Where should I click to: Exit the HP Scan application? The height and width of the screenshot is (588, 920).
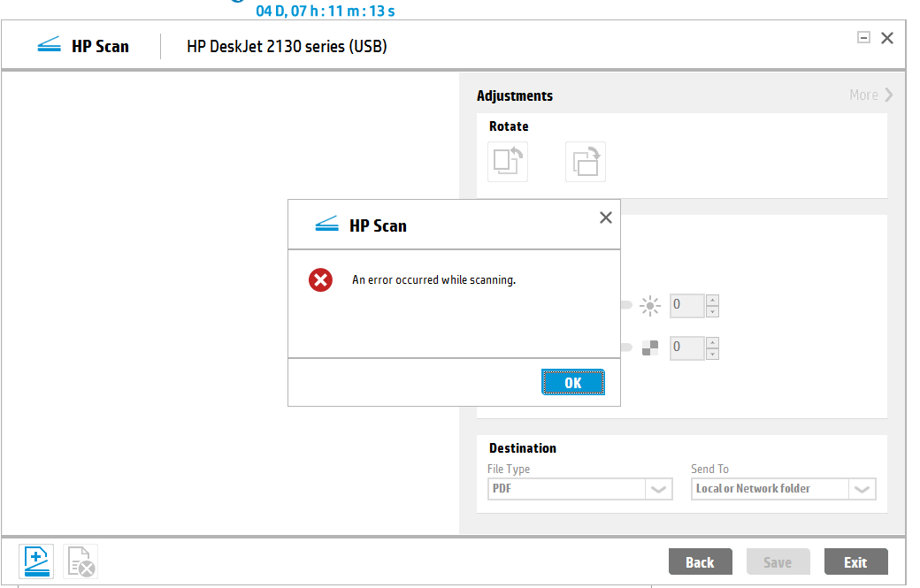click(855, 562)
